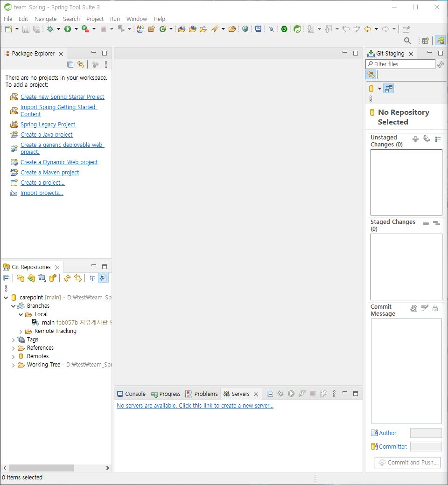Toggle Link with Editor in Git Staging
The height and width of the screenshot is (485, 448).
tap(371, 75)
